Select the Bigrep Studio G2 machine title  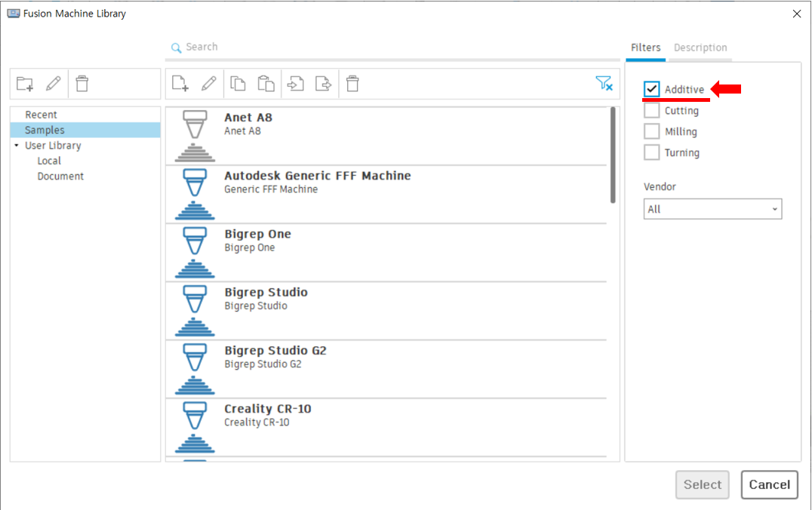[x=275, y=351]
